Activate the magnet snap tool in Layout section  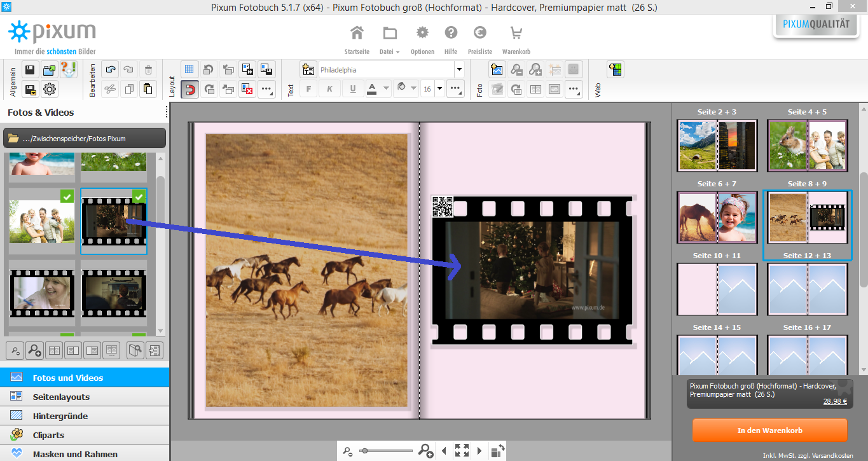click(189, 89)
